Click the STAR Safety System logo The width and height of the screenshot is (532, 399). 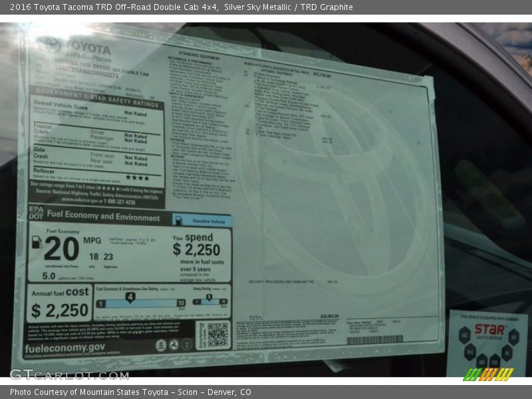tap(490, 330)
